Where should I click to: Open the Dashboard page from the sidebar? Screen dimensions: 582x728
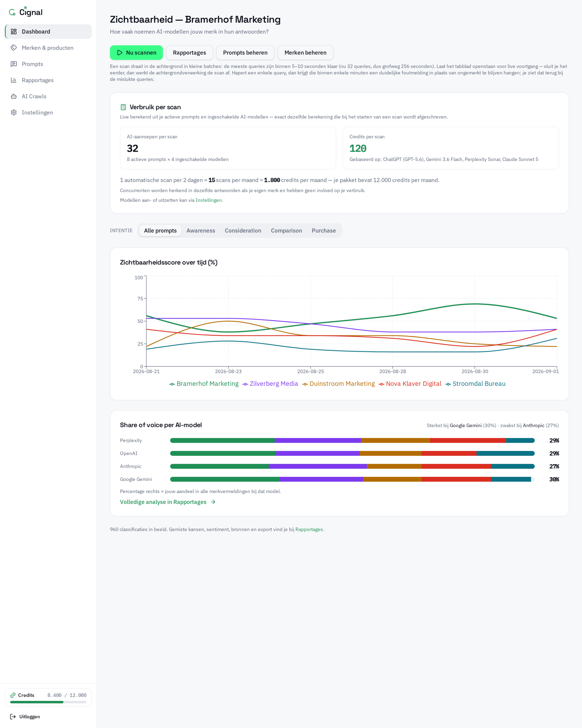(48, 31)
